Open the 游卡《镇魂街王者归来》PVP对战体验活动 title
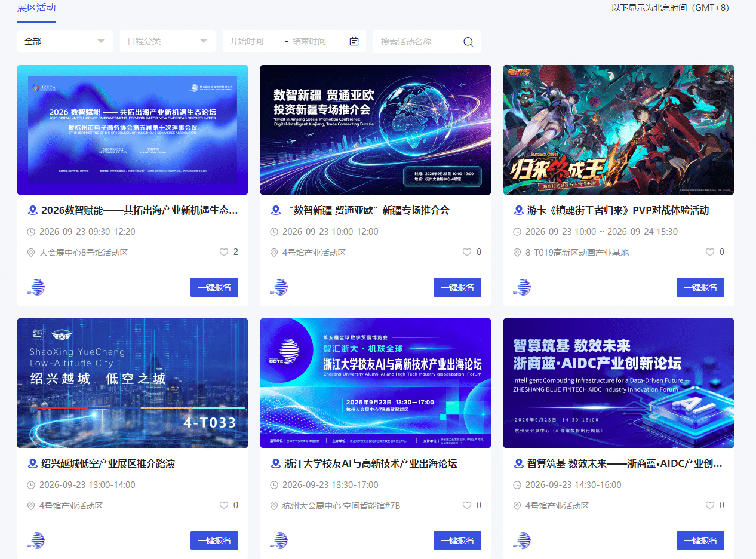This screenshot has width=756, height=559. [618, 210]
